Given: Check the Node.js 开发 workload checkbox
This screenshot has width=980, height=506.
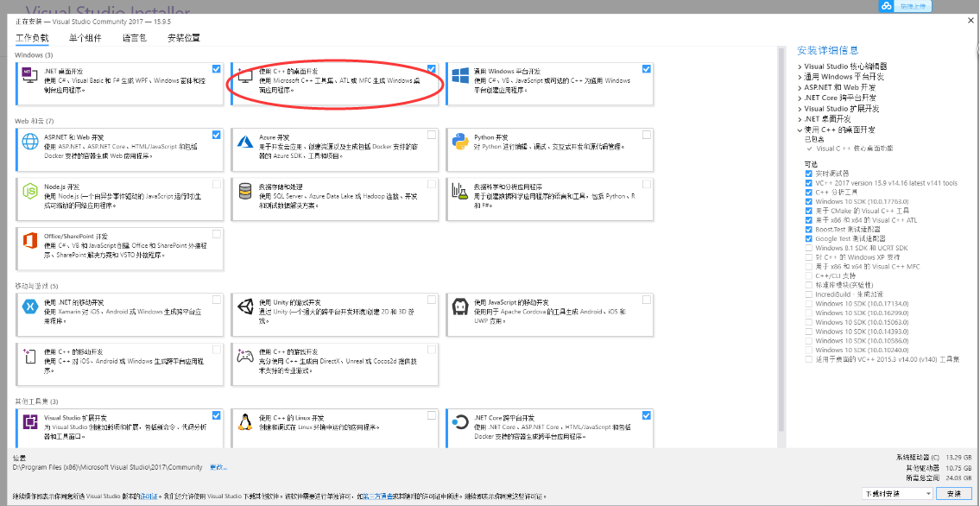Looking at the screenshot, I should click(216, 184).
